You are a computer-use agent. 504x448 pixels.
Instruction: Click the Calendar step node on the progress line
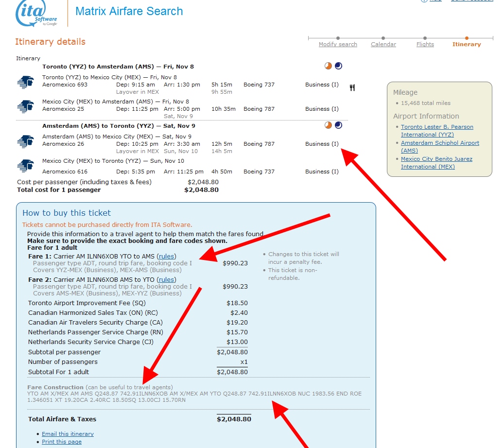(383, 37)
